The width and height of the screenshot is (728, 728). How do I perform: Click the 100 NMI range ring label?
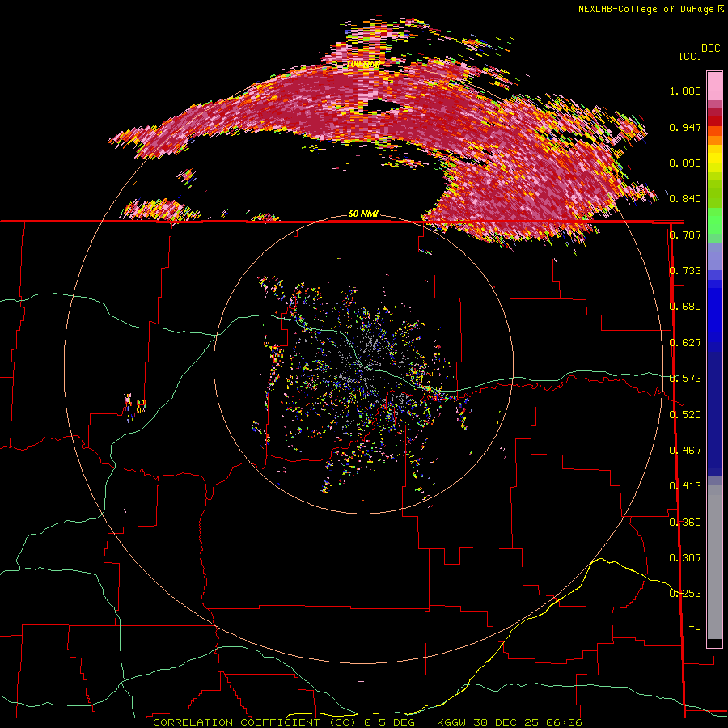click(x=363, y=64)
